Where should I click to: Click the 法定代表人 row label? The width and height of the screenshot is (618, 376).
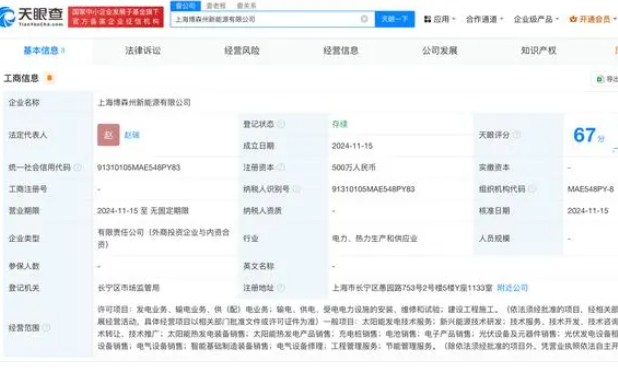point(28,135)
